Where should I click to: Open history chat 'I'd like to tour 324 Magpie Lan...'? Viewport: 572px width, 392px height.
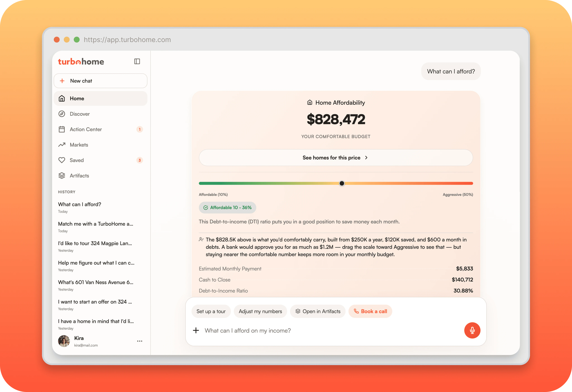(x=100, y=246)
